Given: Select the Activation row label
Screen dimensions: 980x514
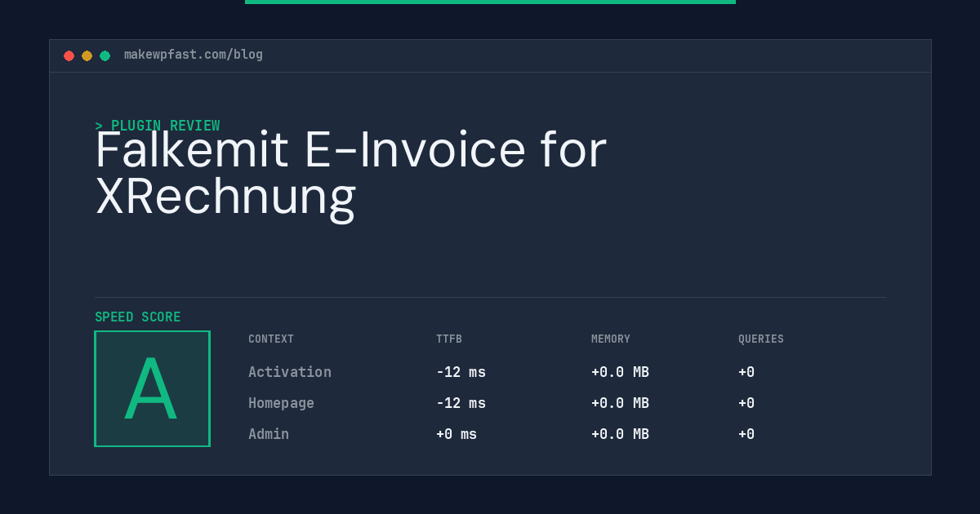Looking at the screenshot, I should [290, 372].
